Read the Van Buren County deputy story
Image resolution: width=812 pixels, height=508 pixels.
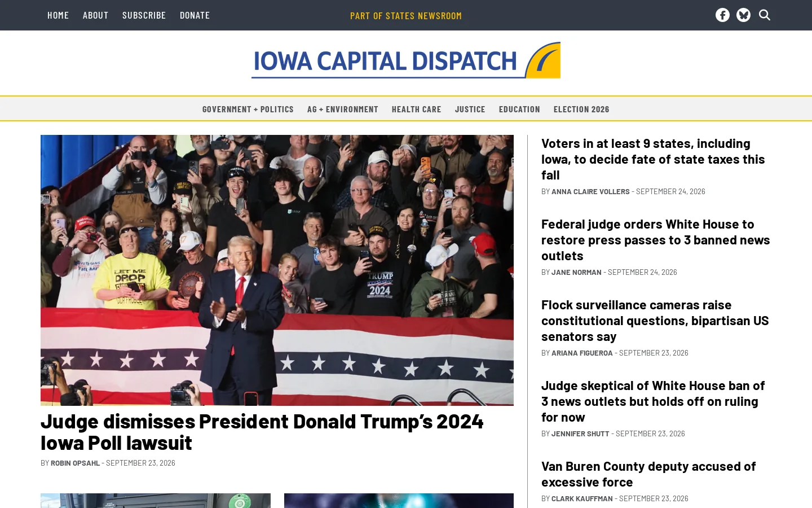pyautogui.click(x=648, y=474)
